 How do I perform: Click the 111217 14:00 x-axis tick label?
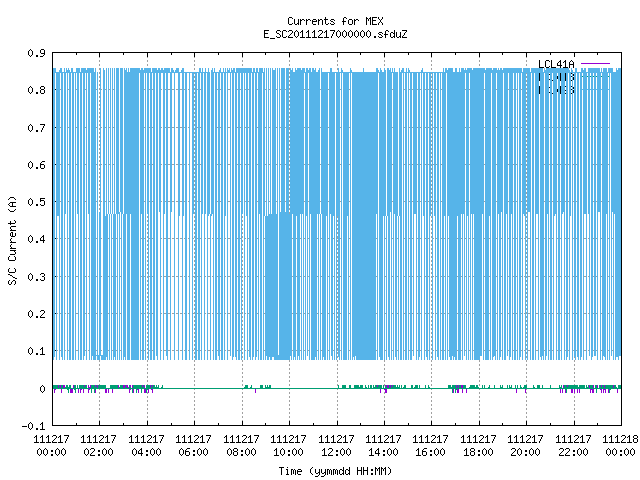(383, 446)
